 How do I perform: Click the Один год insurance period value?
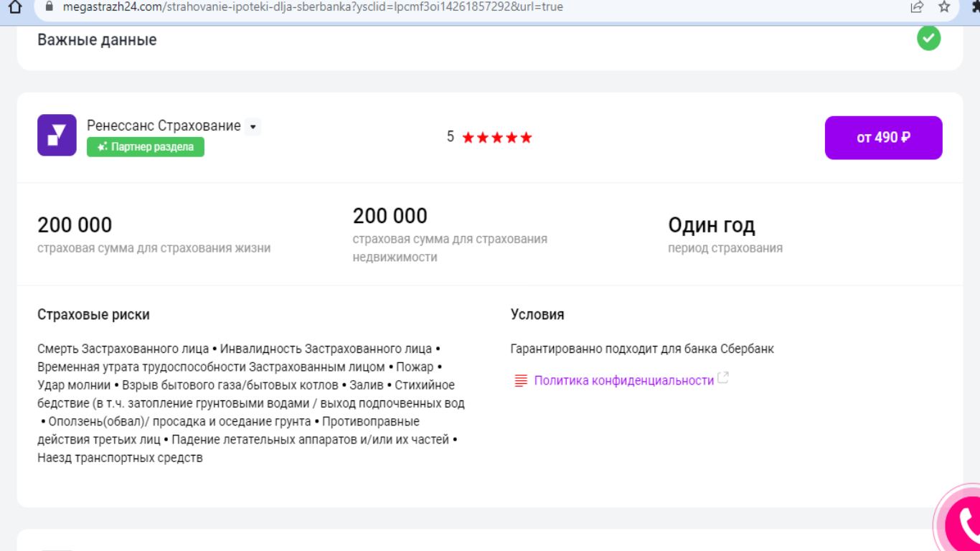711,225
